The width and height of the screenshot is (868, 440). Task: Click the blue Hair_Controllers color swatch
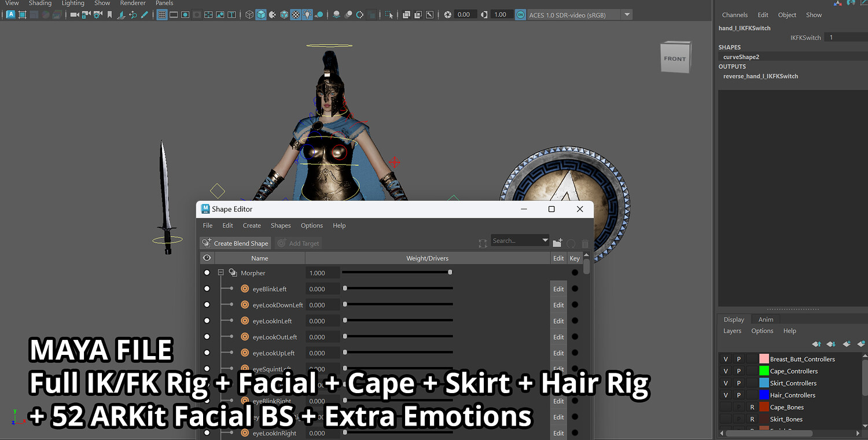click(x=764, y=395)
